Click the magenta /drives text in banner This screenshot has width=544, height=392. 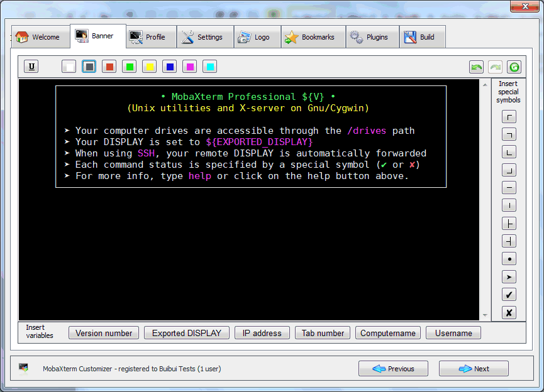pos(367,131)
